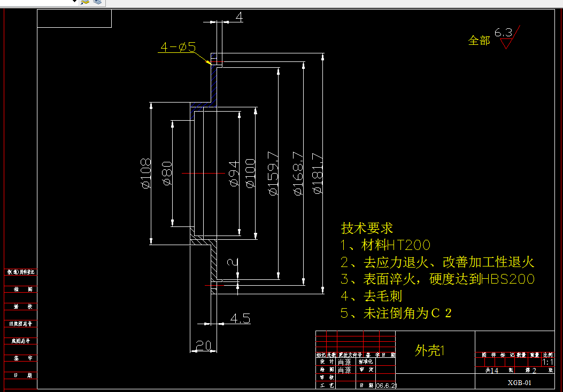Select the red roughness triangle symbol
The image size is (563, 392).
(506, 44)
